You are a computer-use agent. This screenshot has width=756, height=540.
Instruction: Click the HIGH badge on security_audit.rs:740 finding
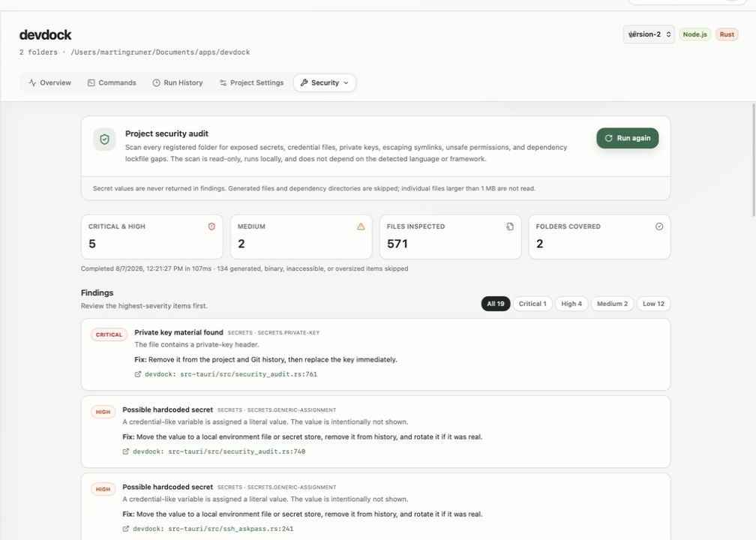(103, 412)
